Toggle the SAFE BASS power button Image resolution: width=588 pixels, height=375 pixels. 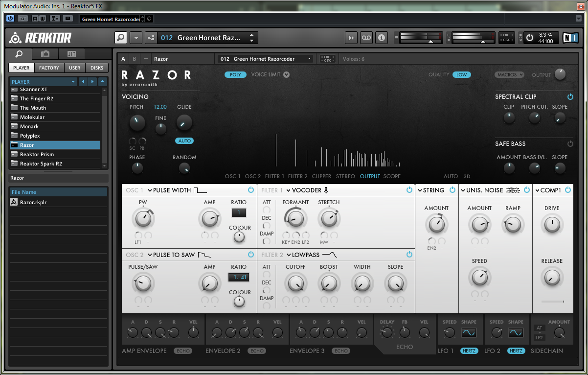click(x=570, y=144)
